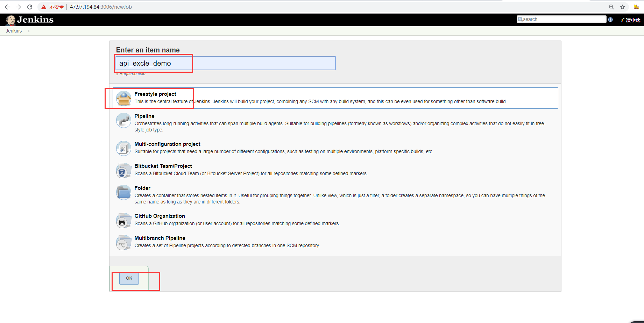
Task: Select the Multi-configuration project icon
Action: (x=123, y=148)
